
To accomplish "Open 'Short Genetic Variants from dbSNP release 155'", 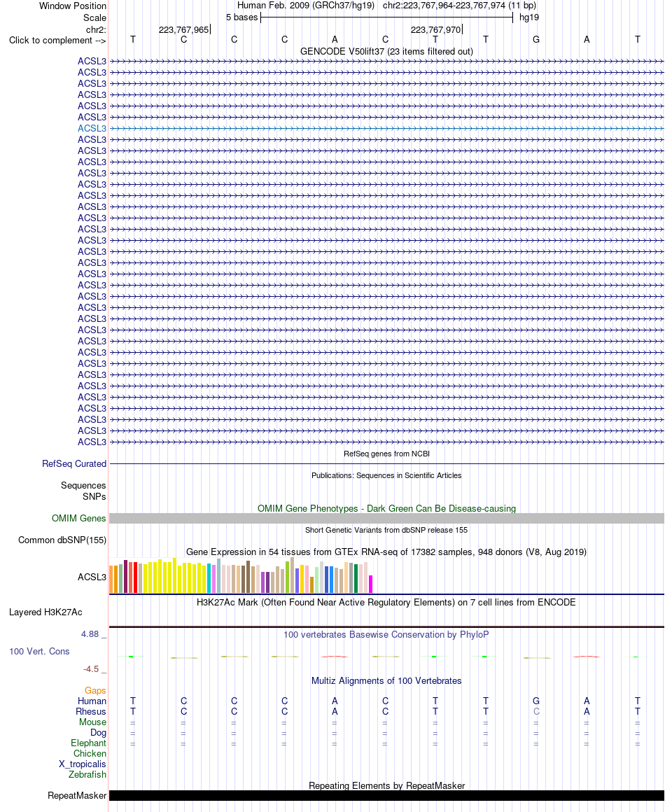I will coord(386,531).
